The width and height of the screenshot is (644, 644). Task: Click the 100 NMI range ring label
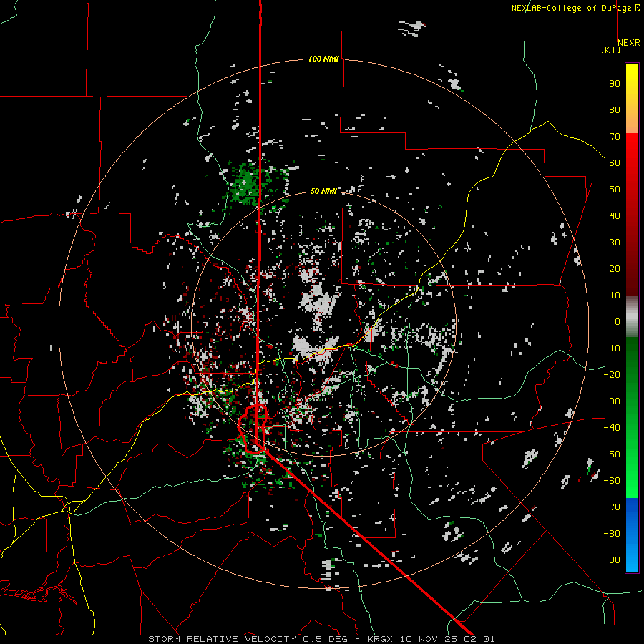pos(323,59)
